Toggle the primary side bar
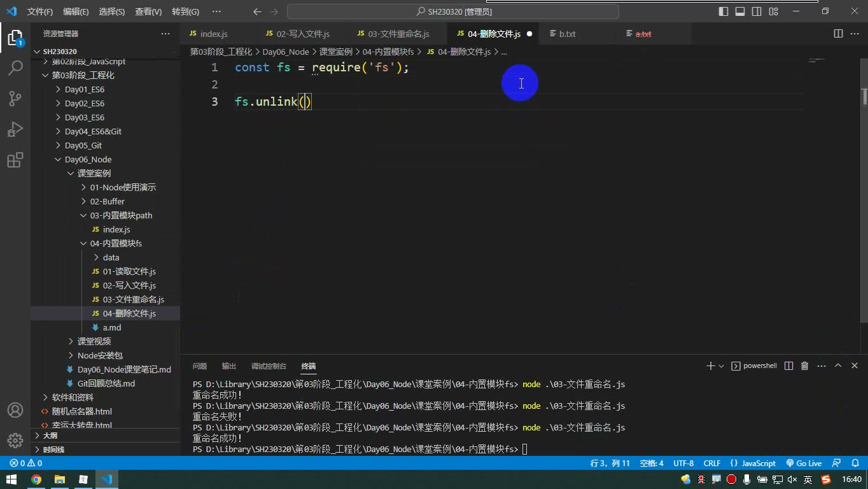 (724, 11)
